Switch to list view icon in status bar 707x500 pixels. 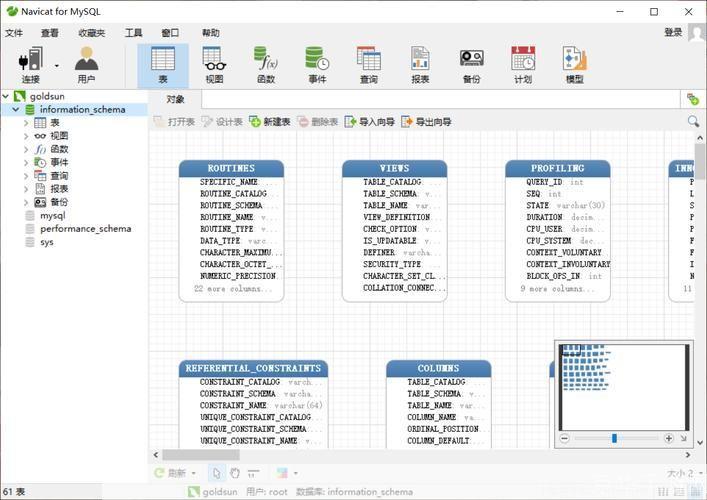pos(663,492)
